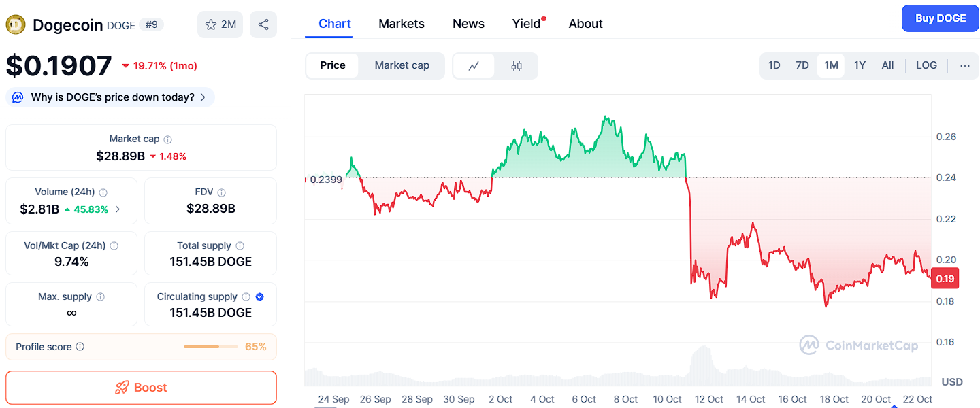980x408 pixels.
Task: Click the Profile score progress bar
Action: [211, 347]
